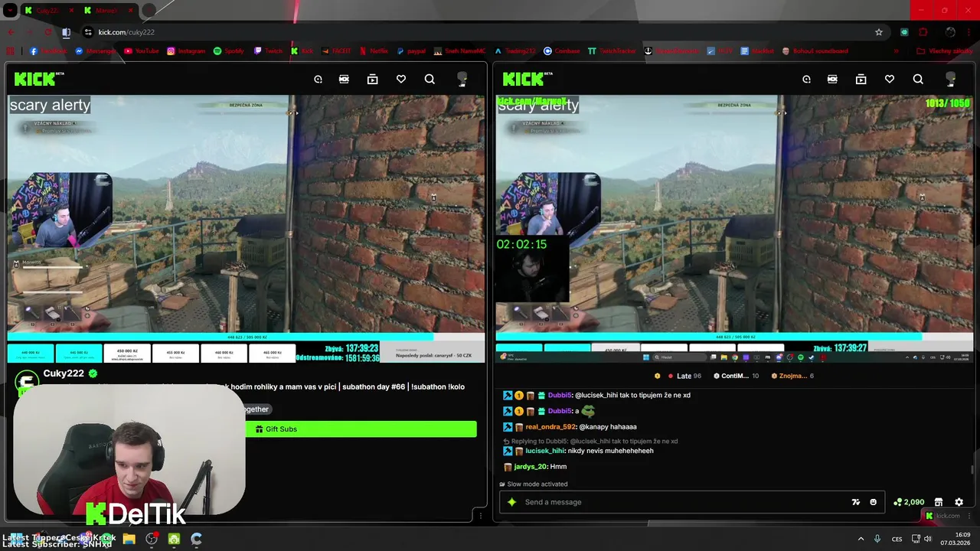Open the heart following icon in right Kick window
The image size is (980, 551).
pyautogui.click(x=890, y=79)
